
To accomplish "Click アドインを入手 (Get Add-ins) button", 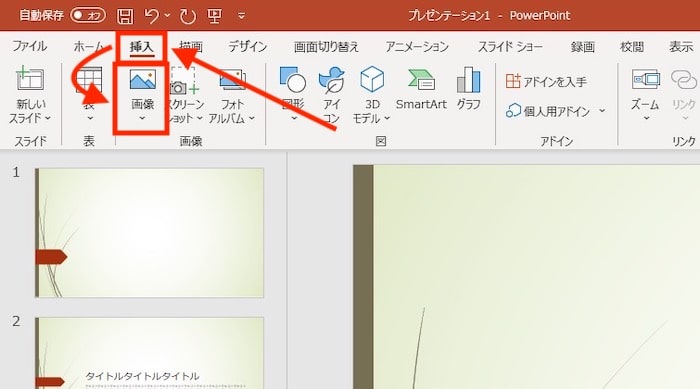I will pos(546,81).
